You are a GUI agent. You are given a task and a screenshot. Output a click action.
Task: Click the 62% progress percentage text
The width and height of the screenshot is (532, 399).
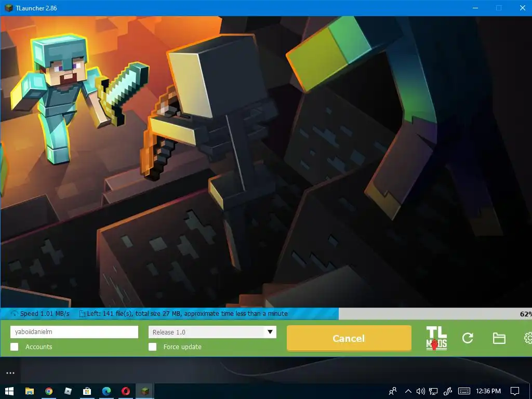[x=526, y=314]
